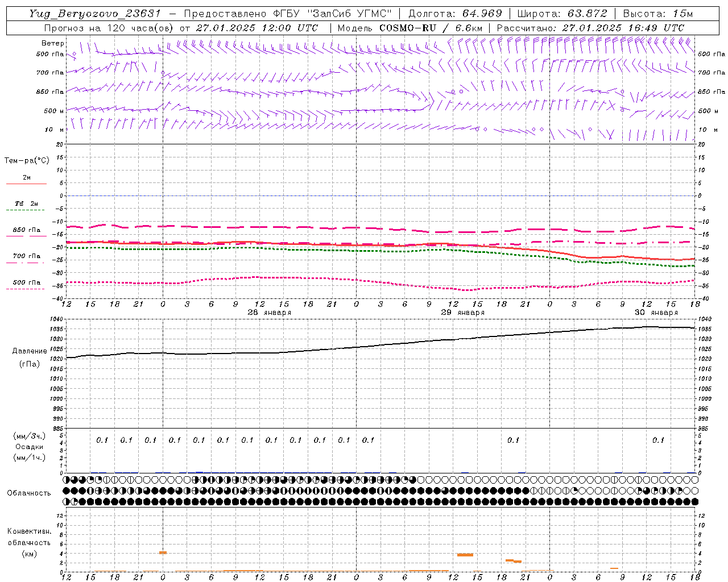Click the (км) unit label of the convective panel
Viewport: 728px width, 582px height.
[x=29, y=554]
